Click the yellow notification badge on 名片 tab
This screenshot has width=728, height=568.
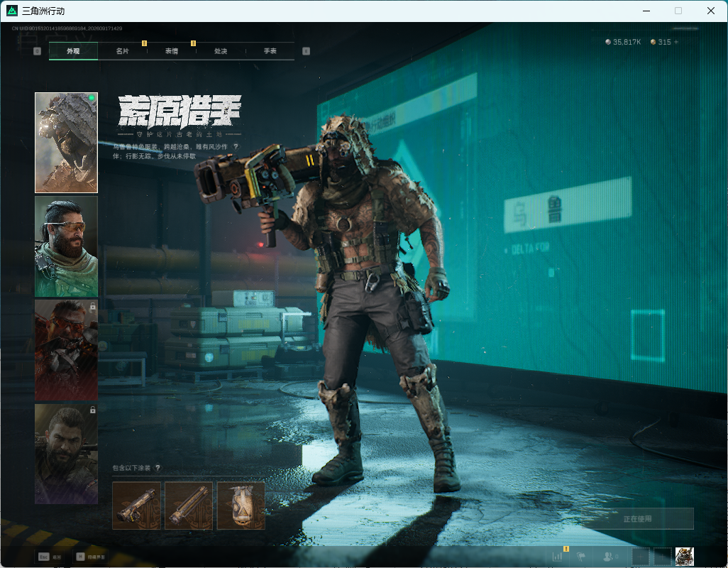[144, 43]
